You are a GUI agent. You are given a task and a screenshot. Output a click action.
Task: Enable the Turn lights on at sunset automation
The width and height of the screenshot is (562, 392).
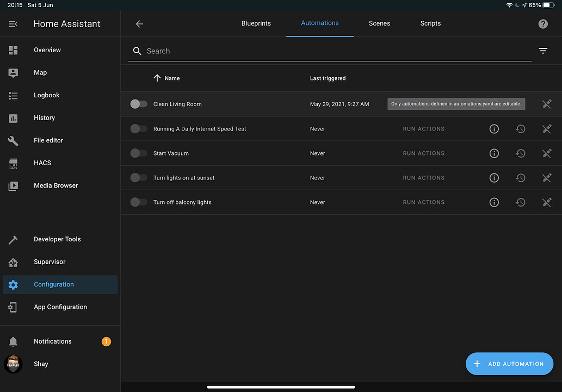139,177
